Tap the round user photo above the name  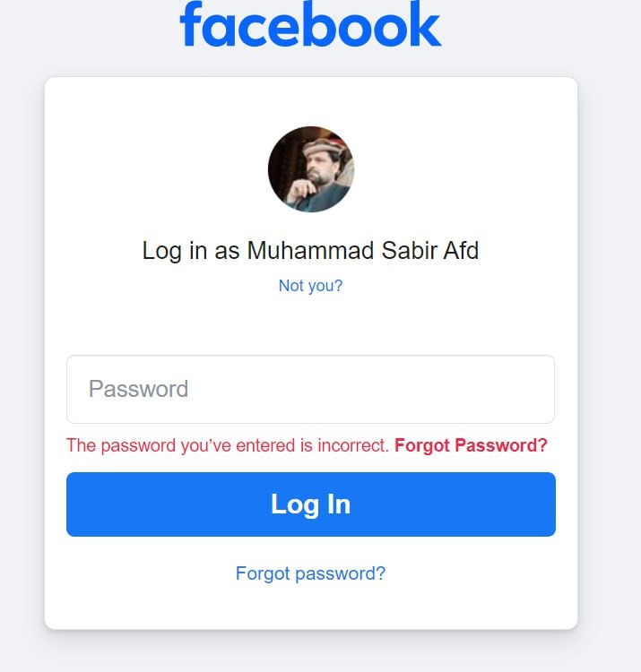click(x=310, y=168)
